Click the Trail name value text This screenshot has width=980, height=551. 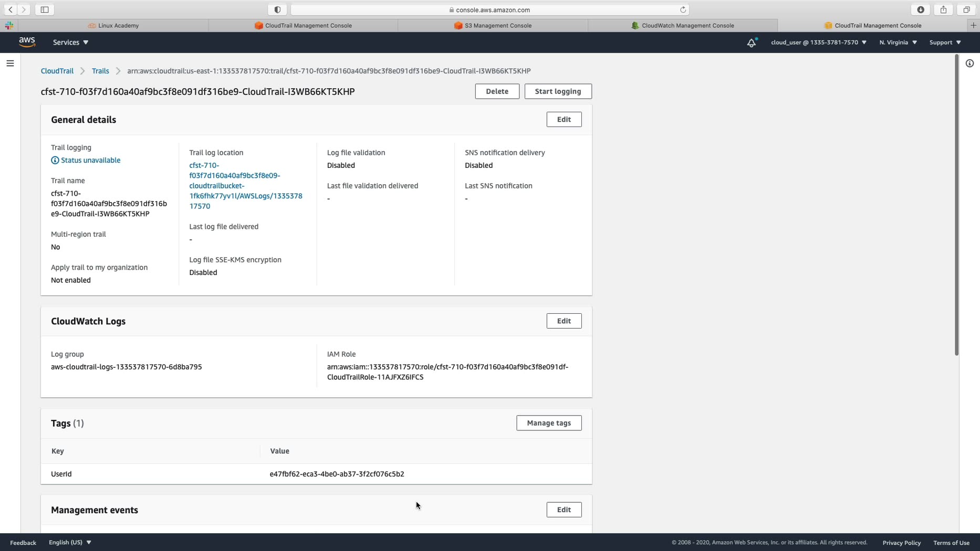click(x=109, y=204)
